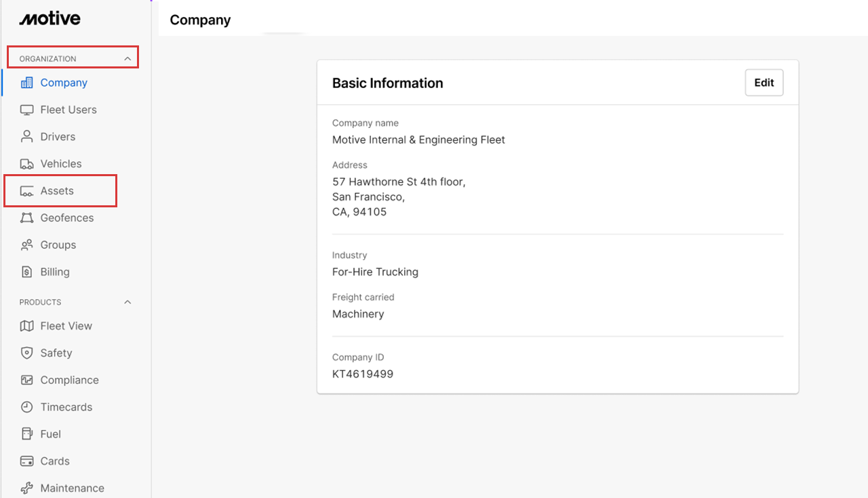Screen dimensions: 868x498
Task: Collapse the Organization section chevron
Action: pos(127,59)
